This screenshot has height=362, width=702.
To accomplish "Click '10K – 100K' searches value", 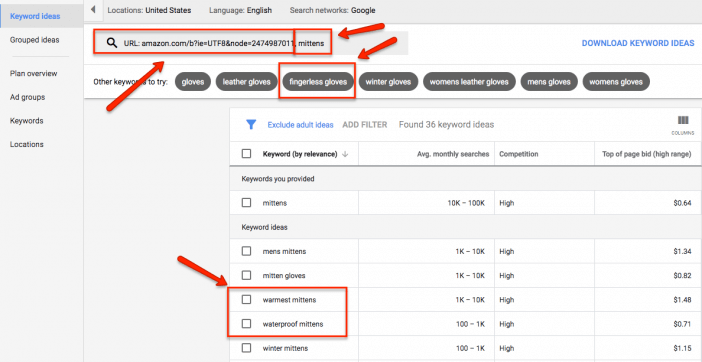I will (466, 203).
